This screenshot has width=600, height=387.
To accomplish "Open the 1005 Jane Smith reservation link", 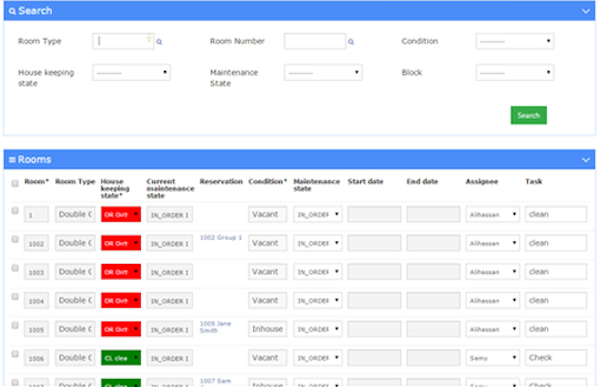I will [x=215, y=327].
